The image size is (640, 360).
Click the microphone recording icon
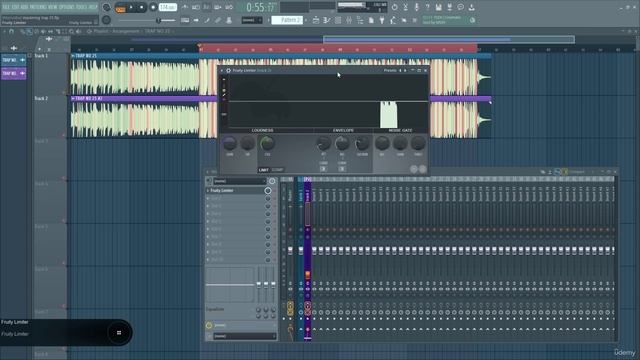417,7
